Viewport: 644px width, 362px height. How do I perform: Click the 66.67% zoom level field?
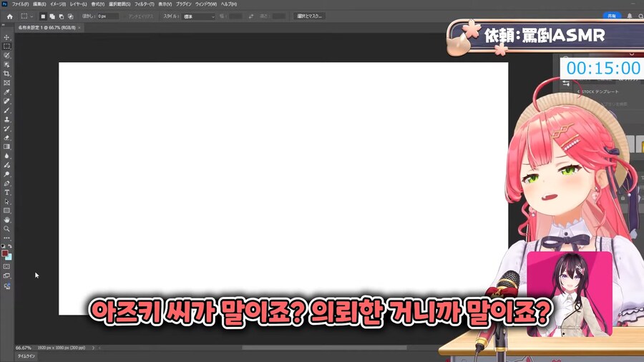coord(24,348)
